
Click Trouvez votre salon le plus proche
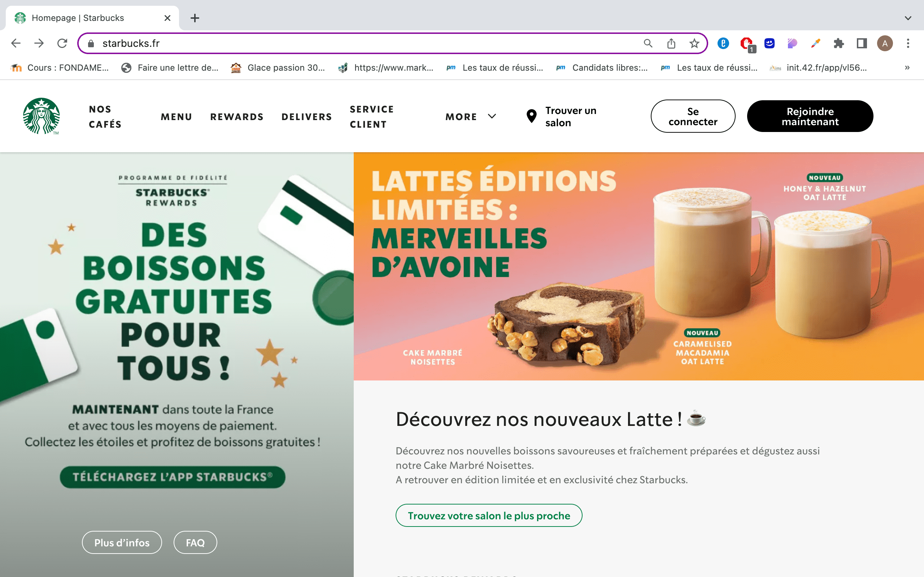click(x=489, y=516)
